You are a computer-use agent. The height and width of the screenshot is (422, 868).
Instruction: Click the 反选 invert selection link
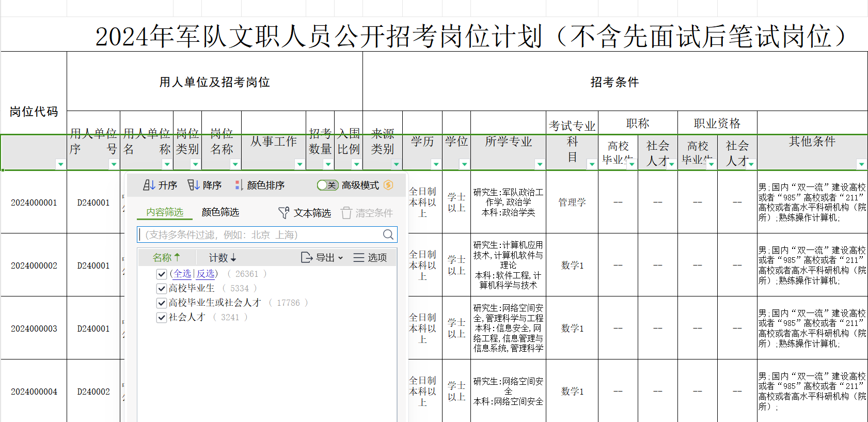click(x=206, y=274)
